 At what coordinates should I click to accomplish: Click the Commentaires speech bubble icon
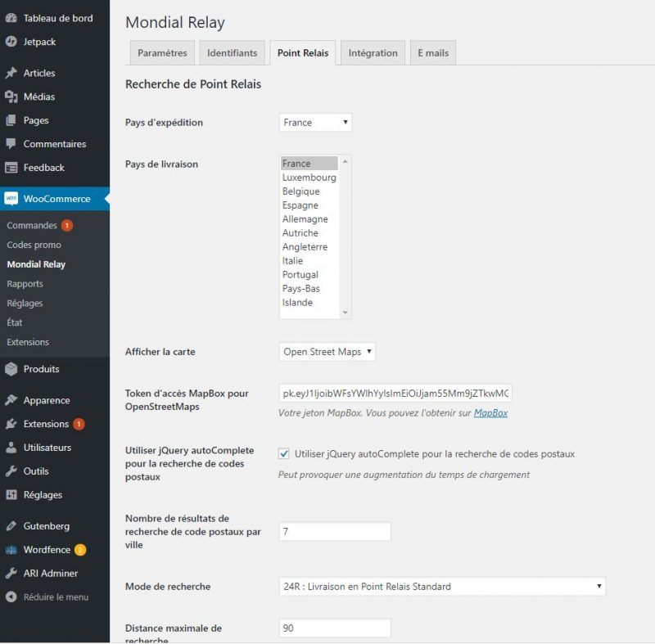coord(11,143)
